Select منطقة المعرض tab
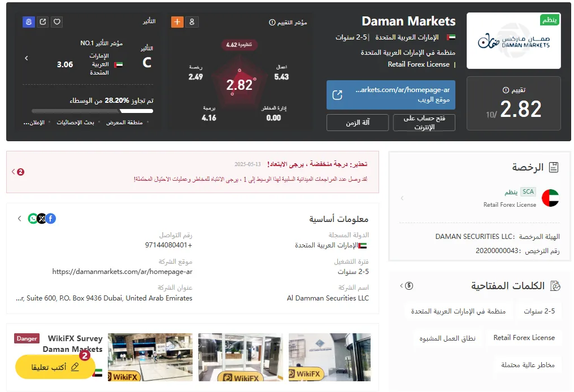Viewport: 574px width, 392px height. pos(124,123)
